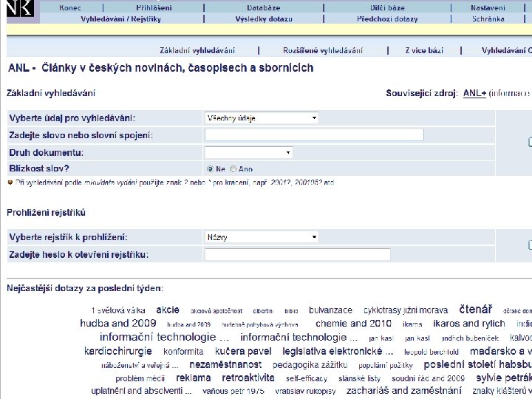Click the index heading input field
Viewport: 532px width, 399px height.
(298, 254)
